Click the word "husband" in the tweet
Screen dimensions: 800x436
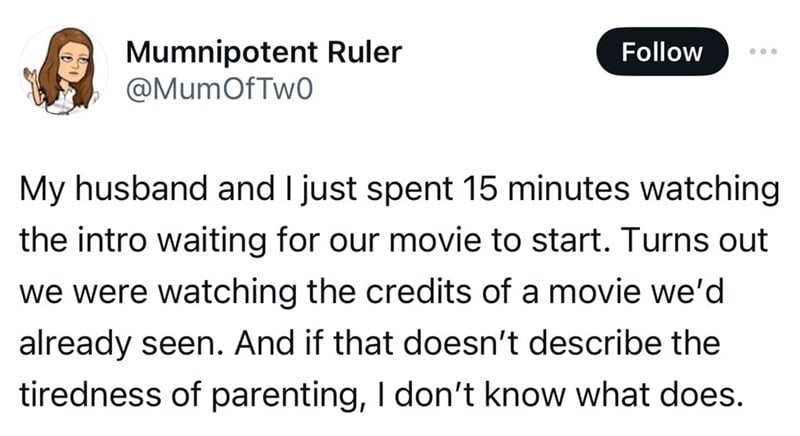click(142, 188)
